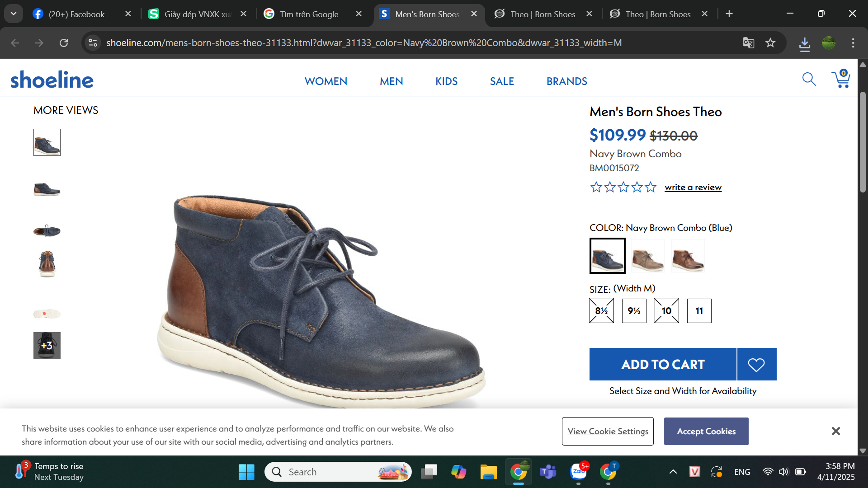The image size is (868, 488).
Task: Select size 9½
Action: pos(634,311)
